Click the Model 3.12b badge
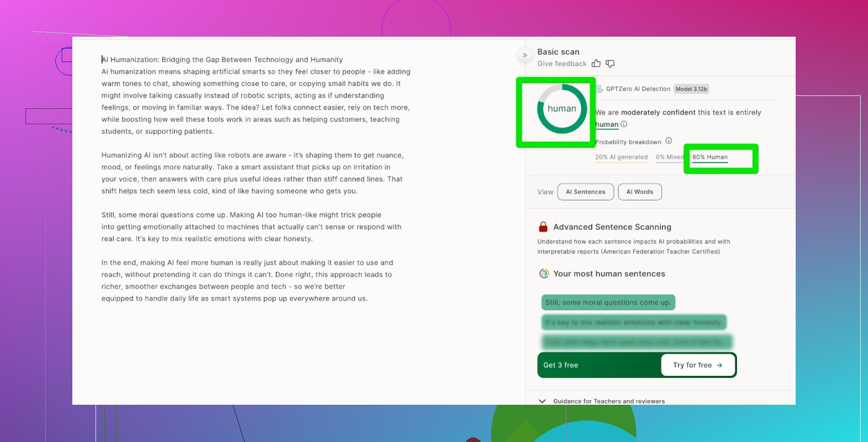Image resolution: width=868 pixels, height=442 pixels. click(x=691, y=89)
